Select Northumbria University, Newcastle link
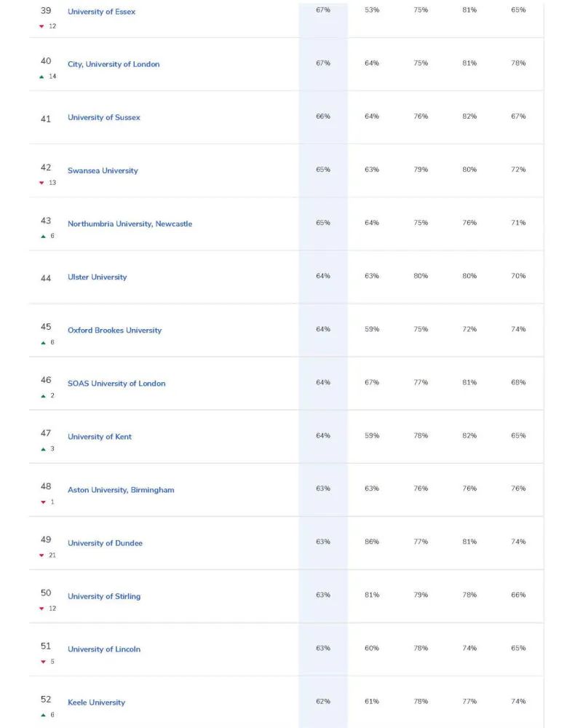The image size is (575, 728). (130, 223)
